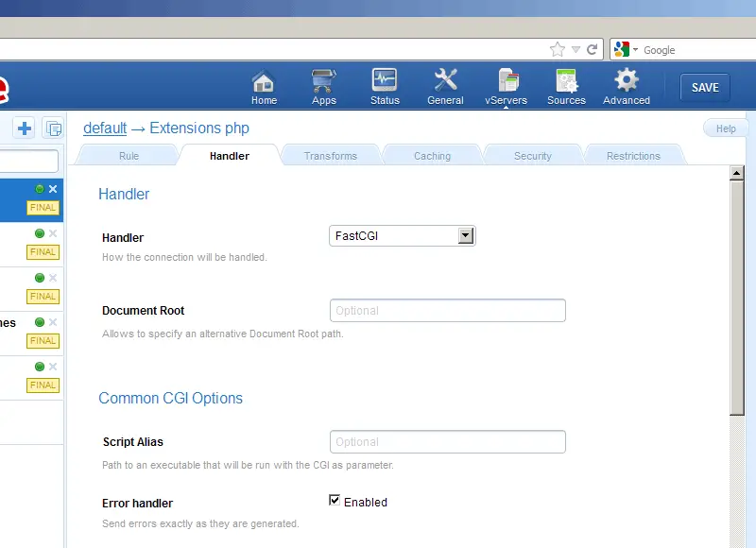Reload the page with refresh icon
756x548 pixels.
[593, 49]
